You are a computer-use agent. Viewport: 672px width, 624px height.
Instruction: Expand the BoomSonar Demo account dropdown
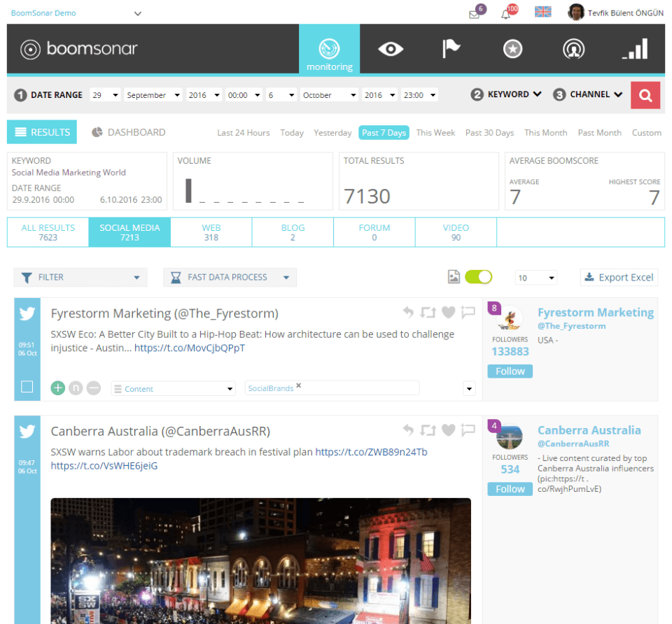[76, 13]
